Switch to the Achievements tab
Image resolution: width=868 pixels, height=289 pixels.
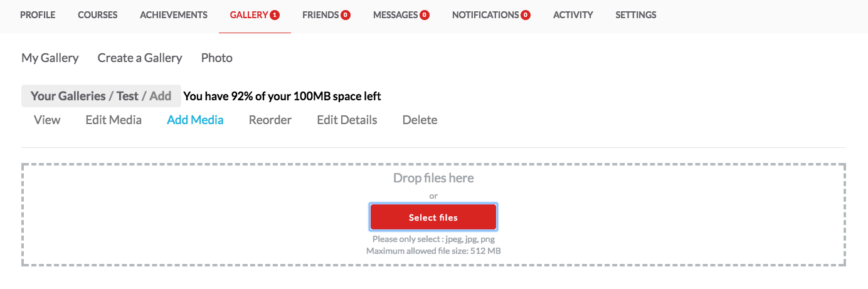(174, 15)
